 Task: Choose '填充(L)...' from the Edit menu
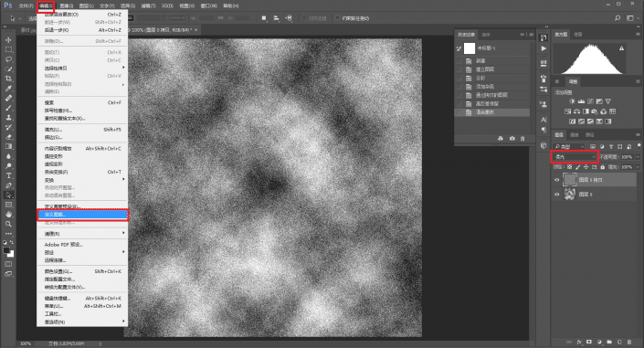[82, 130]
